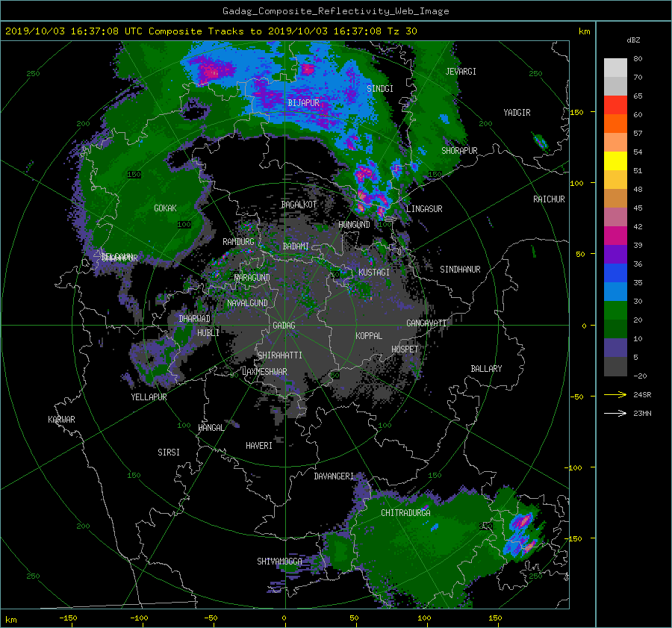Click the HOSPET city label
This screenshot has width=672, height=628.
405,349
